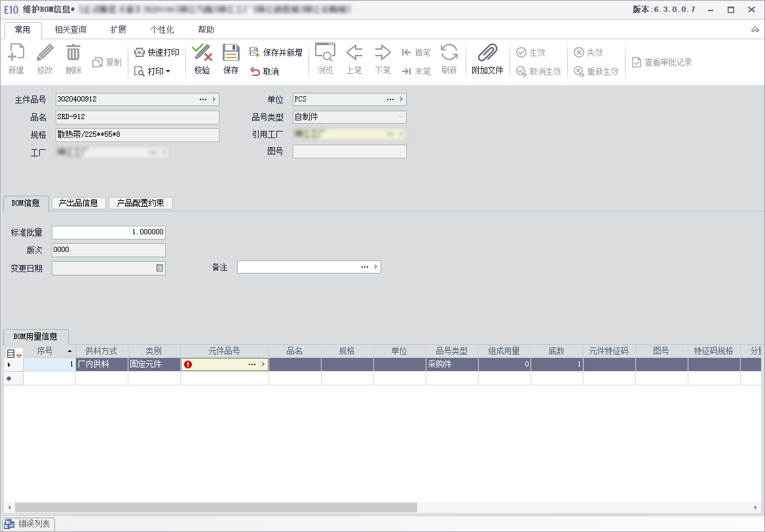Go to next record 下笔
The width and height of the screenshot is (765, 532).
[382, 58]
